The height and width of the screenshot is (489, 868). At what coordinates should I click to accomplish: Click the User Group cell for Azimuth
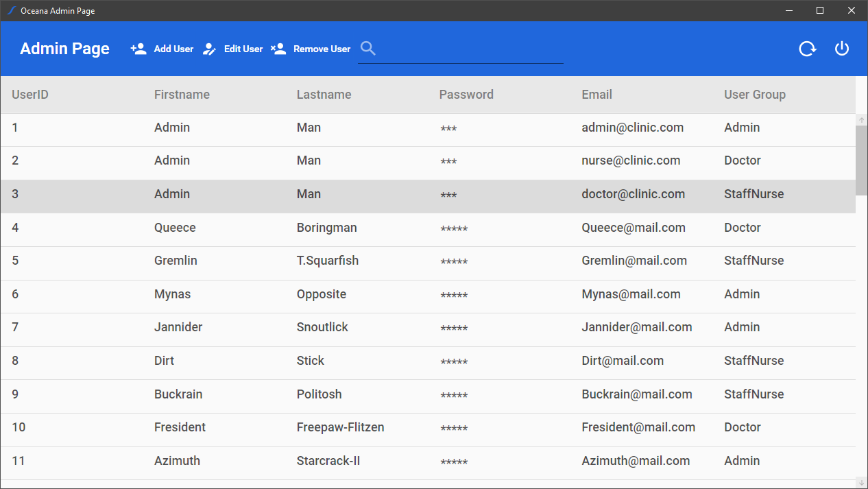pos(742,461)
